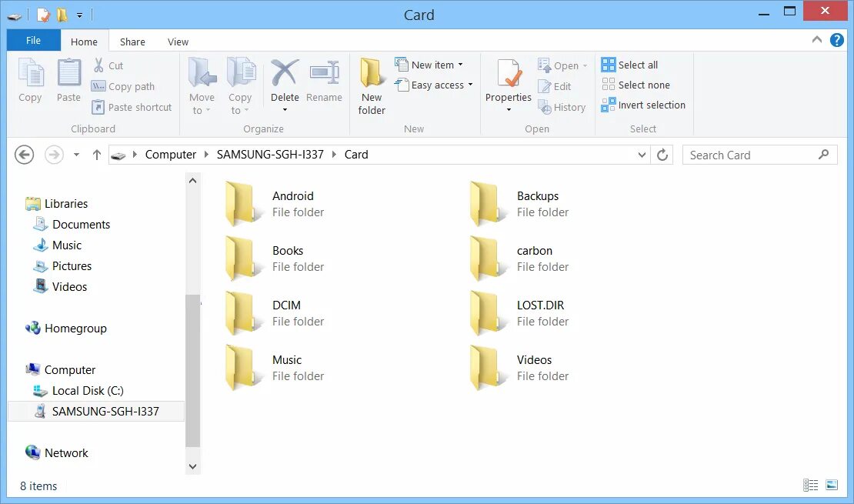
Task: Expand the Properties dropdown arrow
Action: tap(509, 110)
